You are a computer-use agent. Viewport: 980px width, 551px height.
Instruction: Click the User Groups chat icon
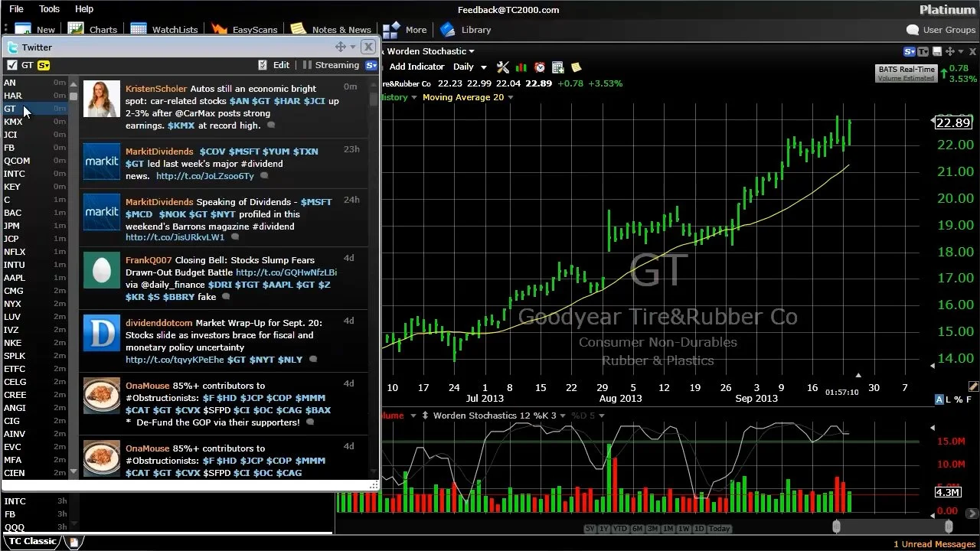coord(913,30)
